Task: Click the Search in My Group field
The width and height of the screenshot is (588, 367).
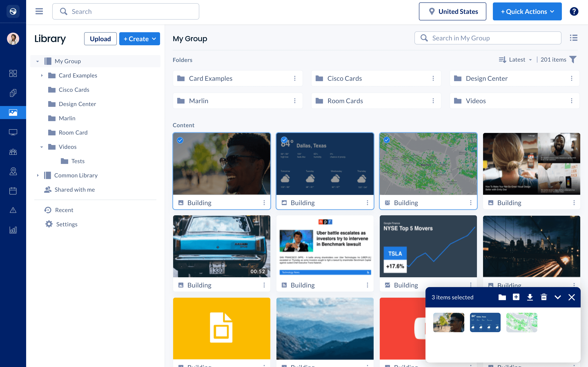Action: [488, 38]
